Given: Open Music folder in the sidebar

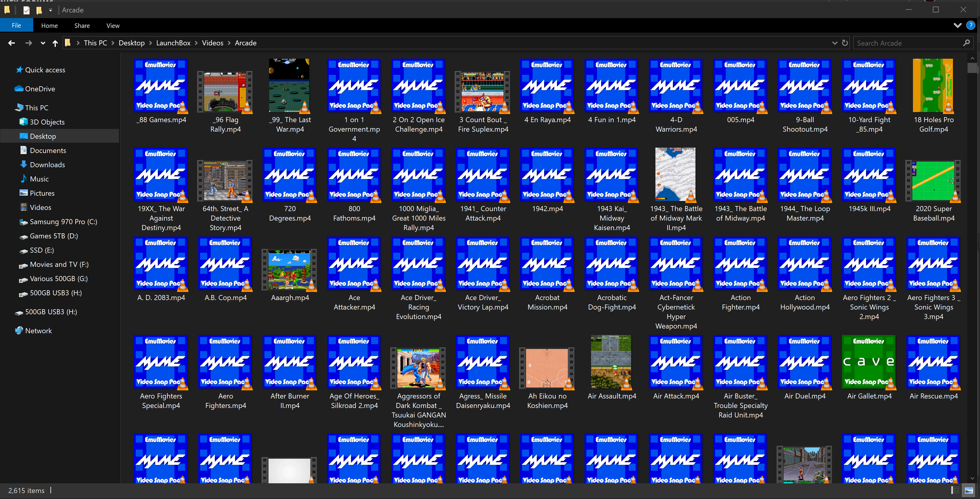Looking at the screenshot, I should [x=39, y=179].
